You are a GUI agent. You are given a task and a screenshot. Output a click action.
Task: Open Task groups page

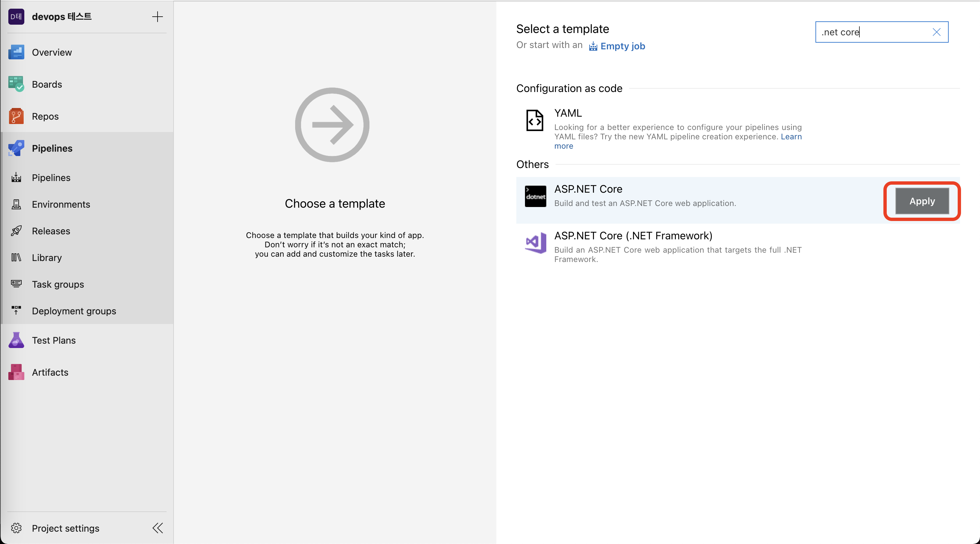(57, 284)
